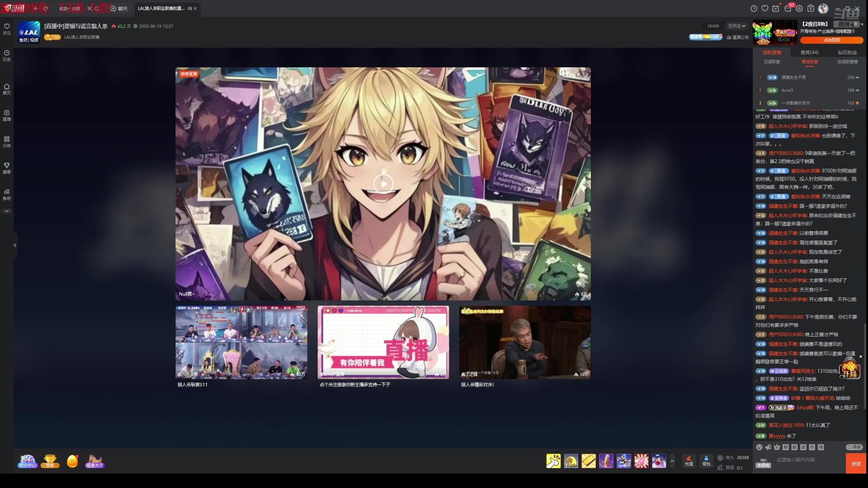Clear the search box text
Viewport: 868px width, 488px height.
pyautogui.click(x=90, y=9)
